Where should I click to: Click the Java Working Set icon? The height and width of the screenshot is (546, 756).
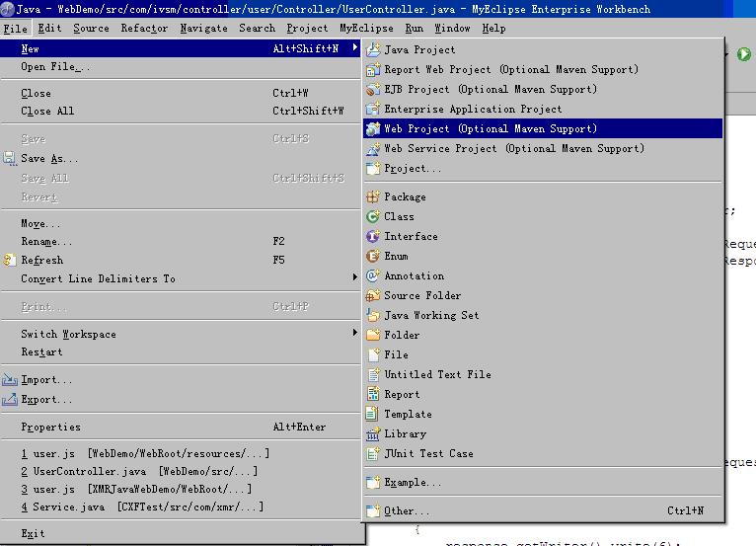(x=373, y=315)
